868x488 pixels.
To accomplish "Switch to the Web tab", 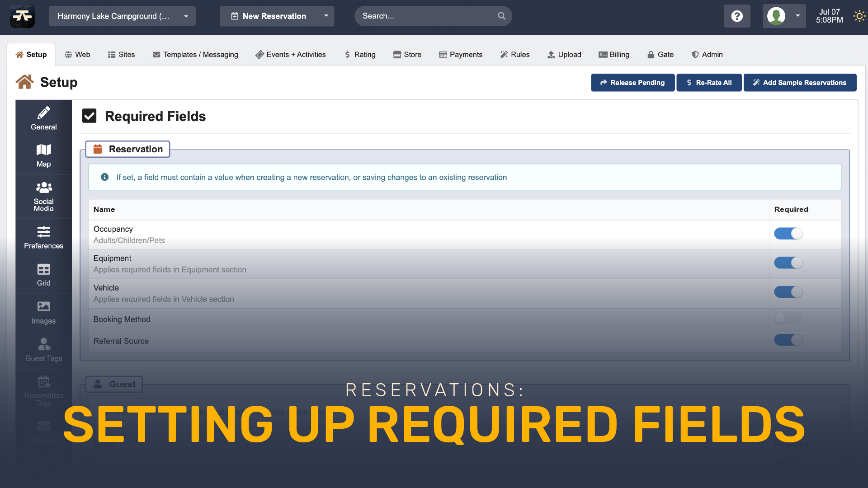I will pyautogui.click(x=77, y=55).
